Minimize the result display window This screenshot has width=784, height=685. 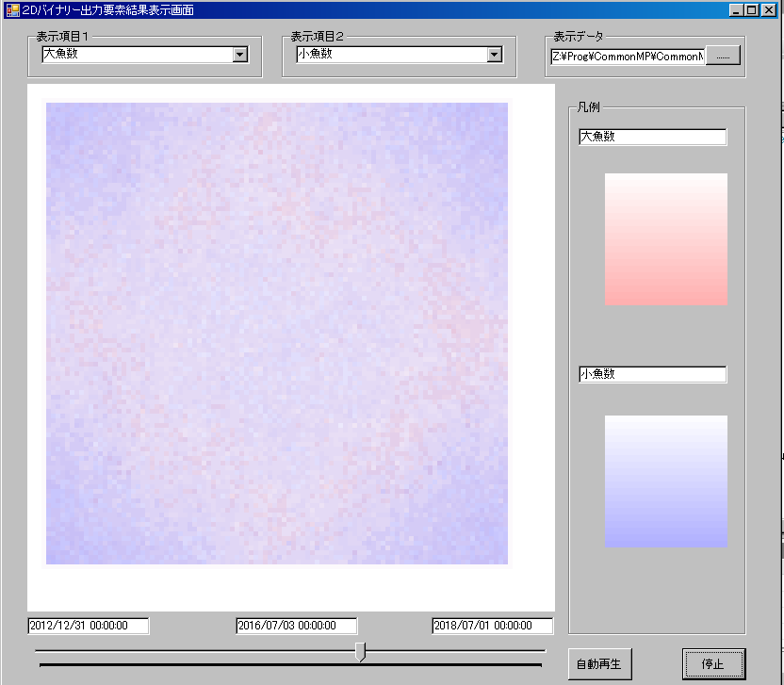pyautogui.click(x=736, y=10)
